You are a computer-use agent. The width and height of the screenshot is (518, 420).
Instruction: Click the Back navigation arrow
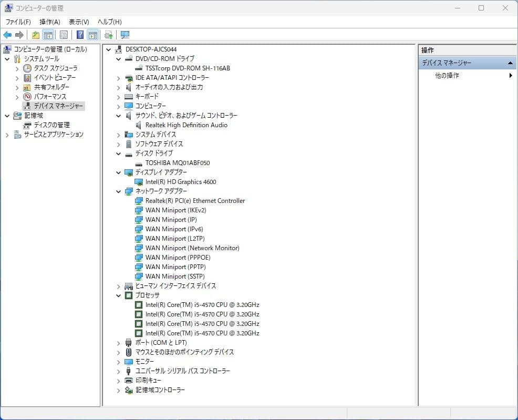[7, 35]
